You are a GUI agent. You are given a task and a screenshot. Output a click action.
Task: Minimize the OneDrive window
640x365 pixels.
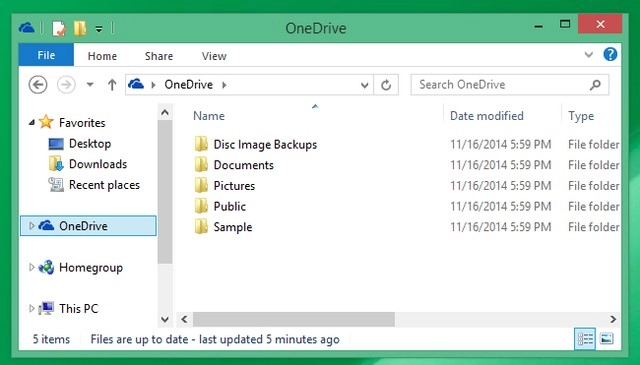tap(539, 26)
